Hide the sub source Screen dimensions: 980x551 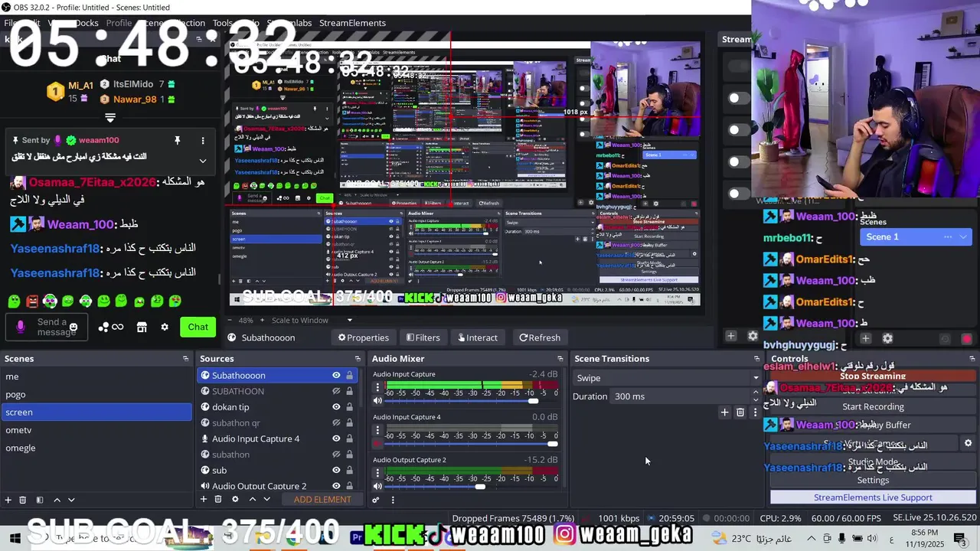(x=336, y=470)
